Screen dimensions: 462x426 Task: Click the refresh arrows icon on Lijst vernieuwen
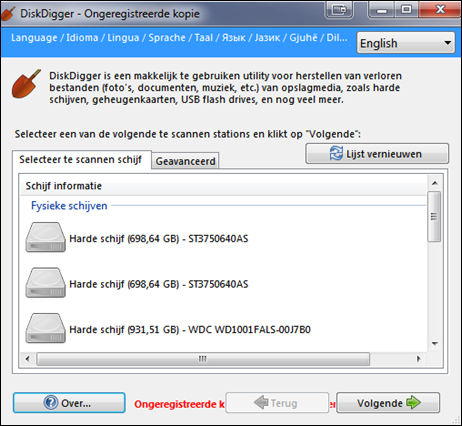coord(336,153)
